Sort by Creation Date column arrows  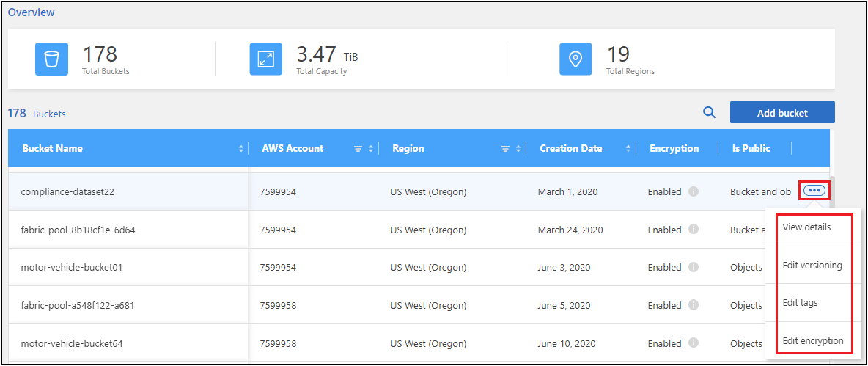click(628, 149)
